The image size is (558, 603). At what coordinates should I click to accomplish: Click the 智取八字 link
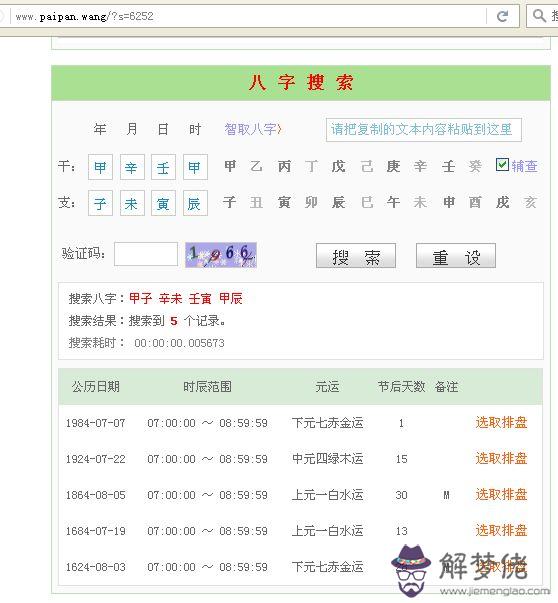pos(253,129)
